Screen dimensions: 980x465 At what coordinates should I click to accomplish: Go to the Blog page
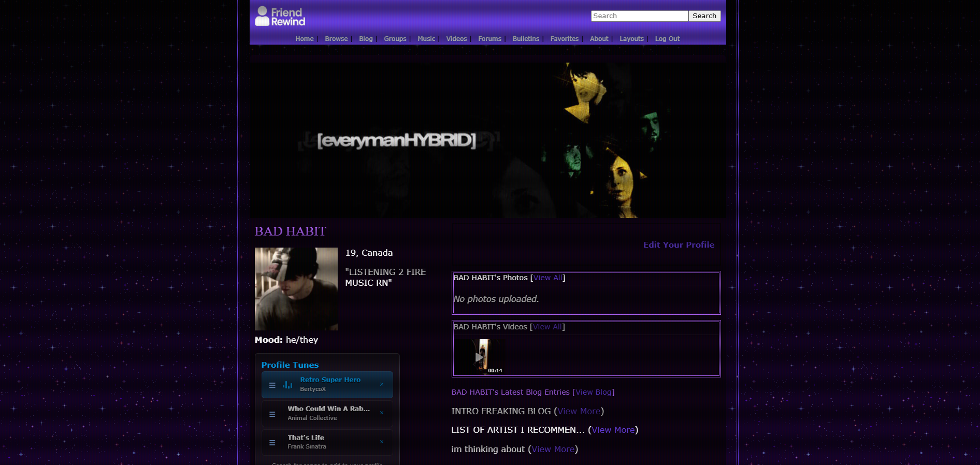click(x=366, y=39)
